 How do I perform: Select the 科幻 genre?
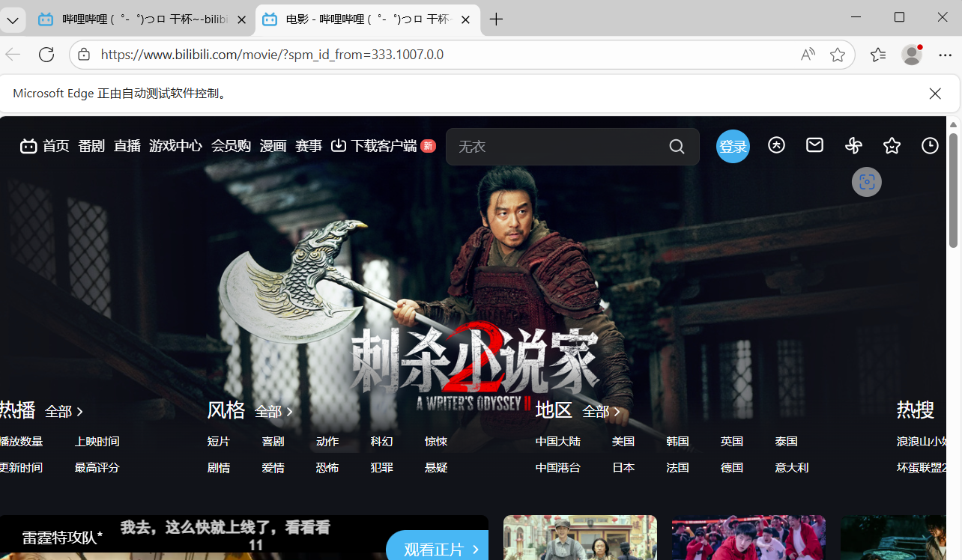point(381,442)
